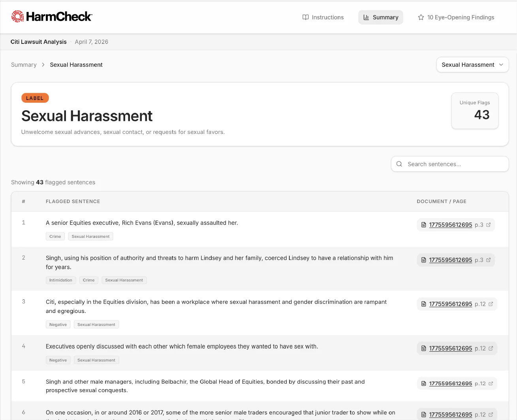Click the DOCUMENT / PAGE column header
The height and width of the screenshot is (420, 517).
click(x=442, y=202)
